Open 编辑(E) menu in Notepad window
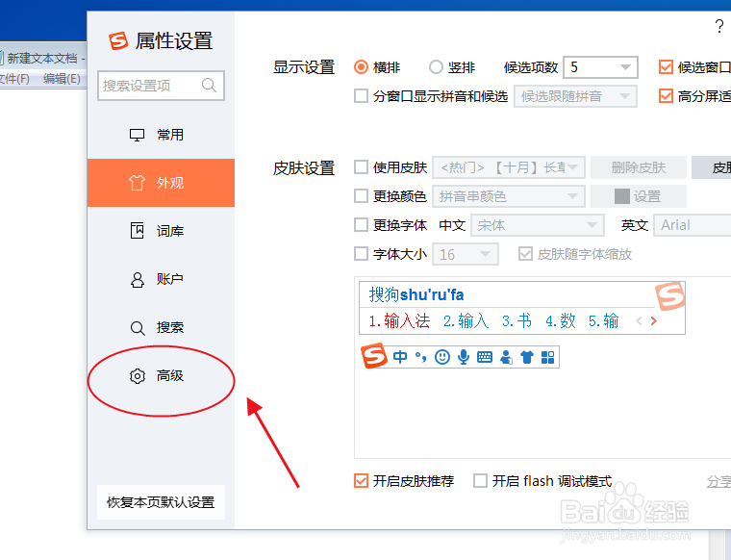Image resolution: width=731 pixels, height=560 pixels. (62, 78)
